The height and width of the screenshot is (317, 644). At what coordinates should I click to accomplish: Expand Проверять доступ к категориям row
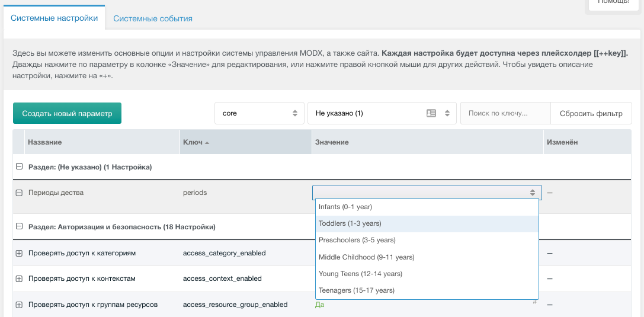point(19,254)
